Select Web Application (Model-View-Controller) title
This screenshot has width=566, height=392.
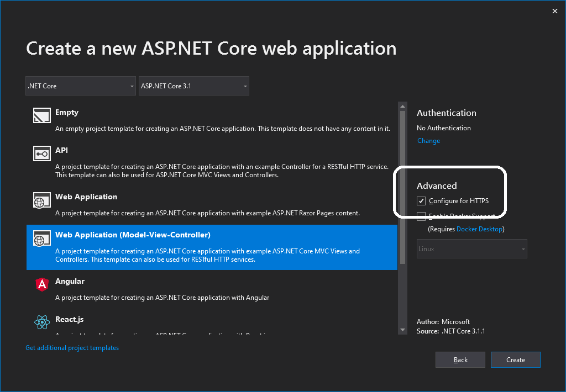[133, 235]
